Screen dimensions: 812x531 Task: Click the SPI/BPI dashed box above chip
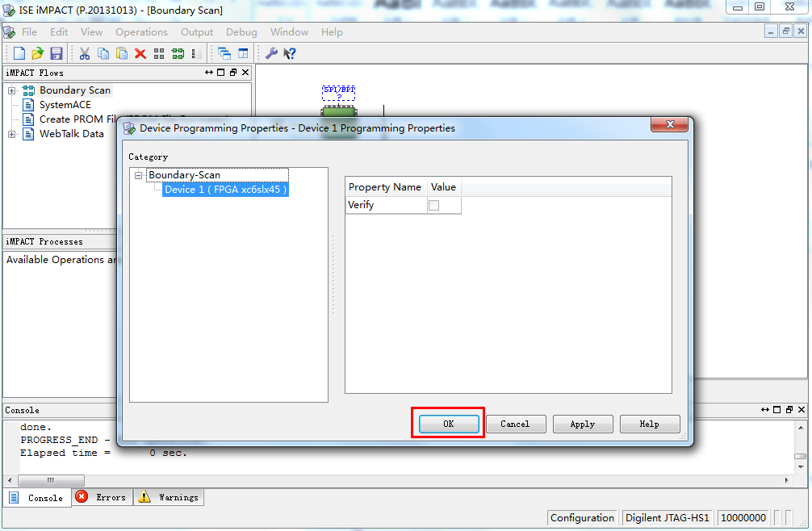339,93
